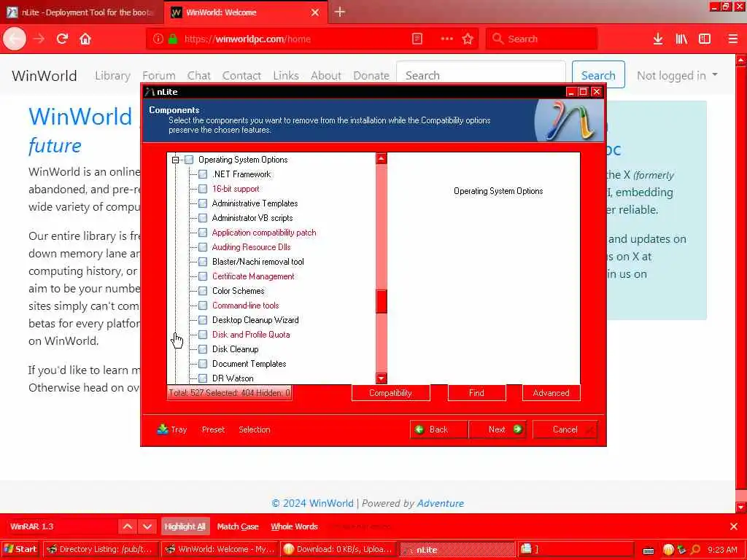
Task: Toggle Highlight All in find bar
Action: 185,526
